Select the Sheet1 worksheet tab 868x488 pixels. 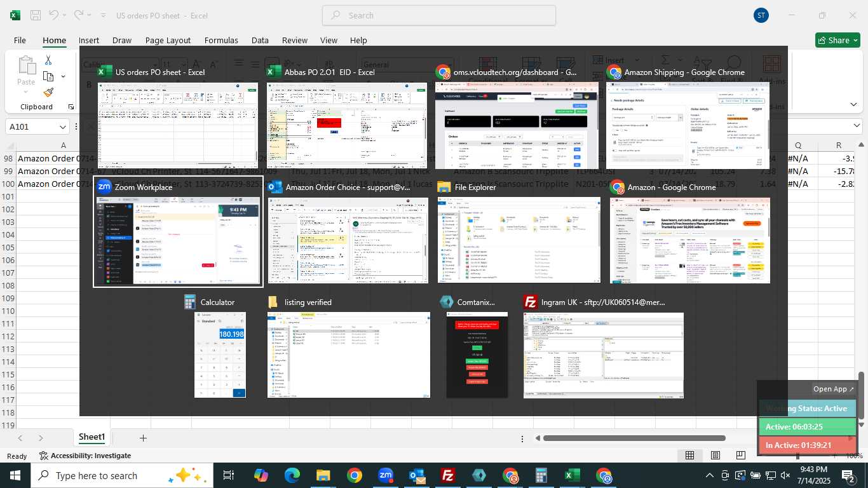92,437
